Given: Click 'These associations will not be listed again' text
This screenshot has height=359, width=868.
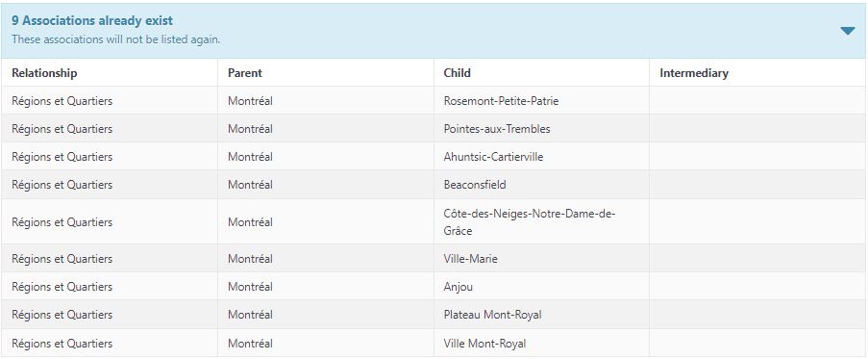Looking at the screenshot, I should pos(115,39).
